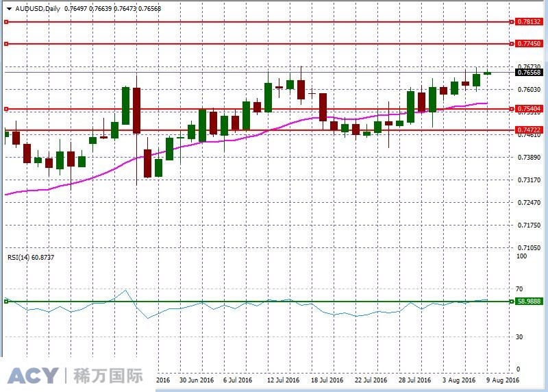Select the right handle of the 0.78132 line

(x=512, y=22)
